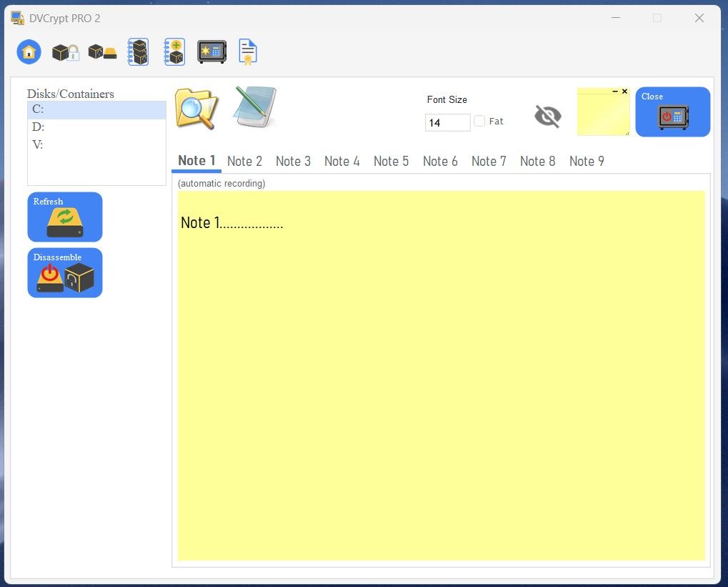This screenshot has width=728, height=587.
Task: Click the Home icon in the toolbar
Action: pos(29,52)
